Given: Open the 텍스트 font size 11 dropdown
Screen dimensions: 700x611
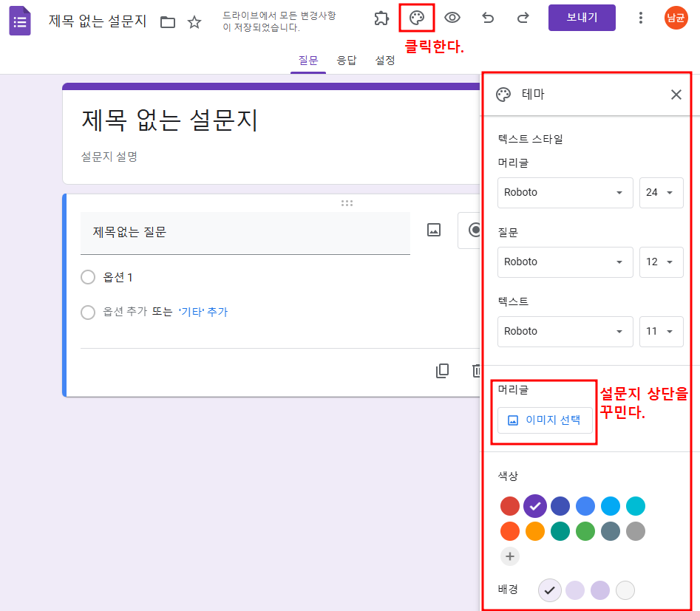Looking at the screenshot, I should (x=661, y=331).
